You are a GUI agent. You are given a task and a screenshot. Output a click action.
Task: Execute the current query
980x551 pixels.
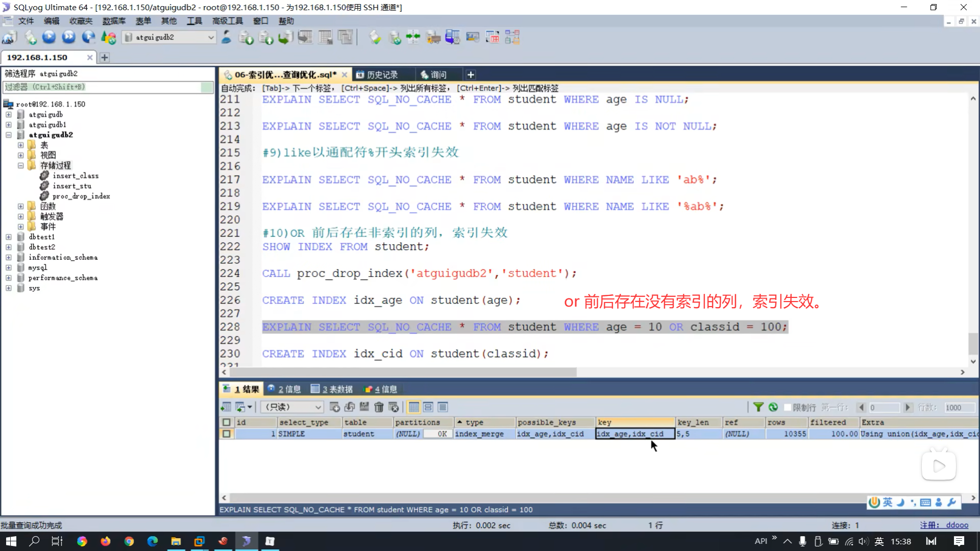point(49,37)
